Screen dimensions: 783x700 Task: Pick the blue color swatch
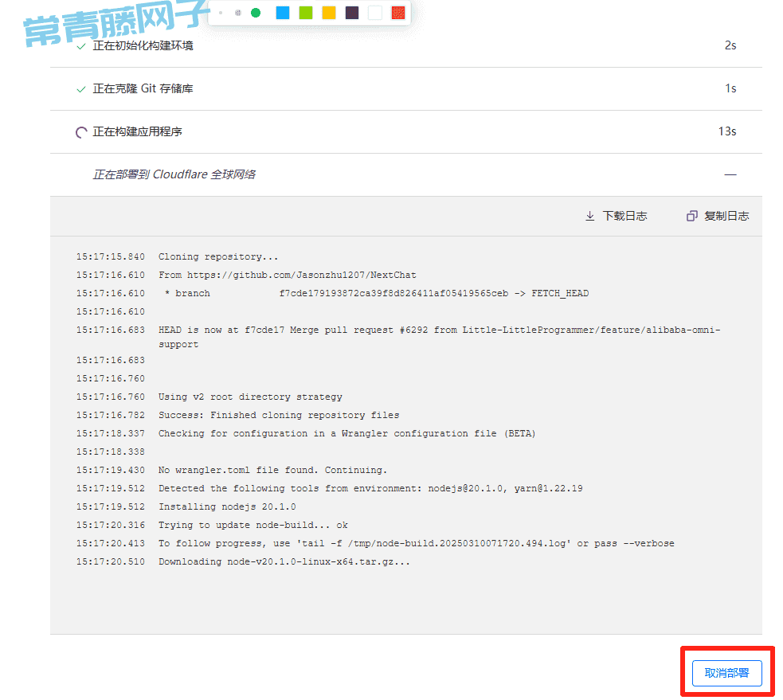point(283,13)
